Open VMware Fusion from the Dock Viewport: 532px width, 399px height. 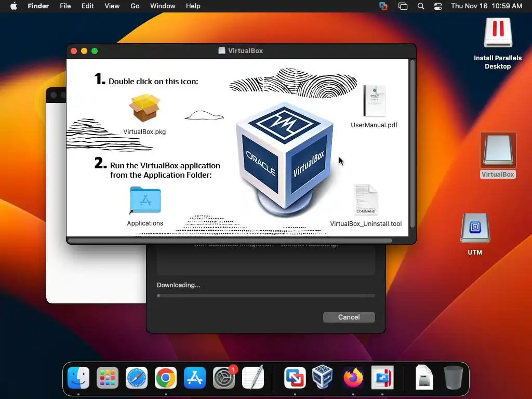coord(295,378)
